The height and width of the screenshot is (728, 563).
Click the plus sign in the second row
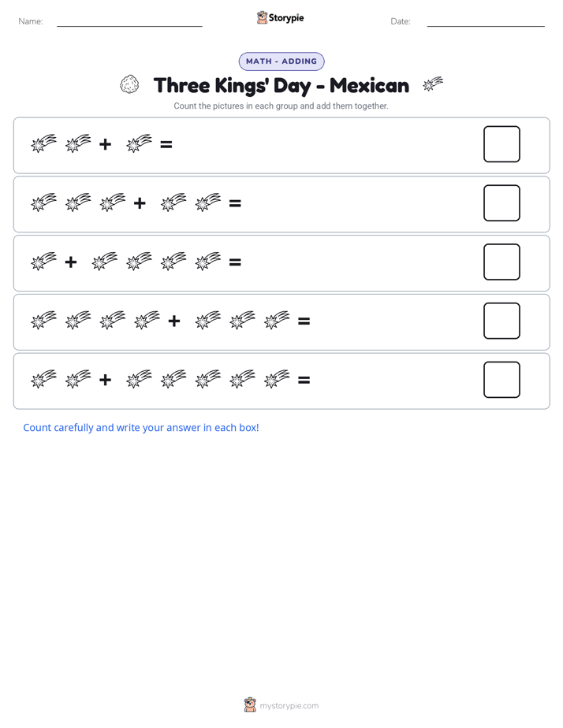(x=140, y=203)
